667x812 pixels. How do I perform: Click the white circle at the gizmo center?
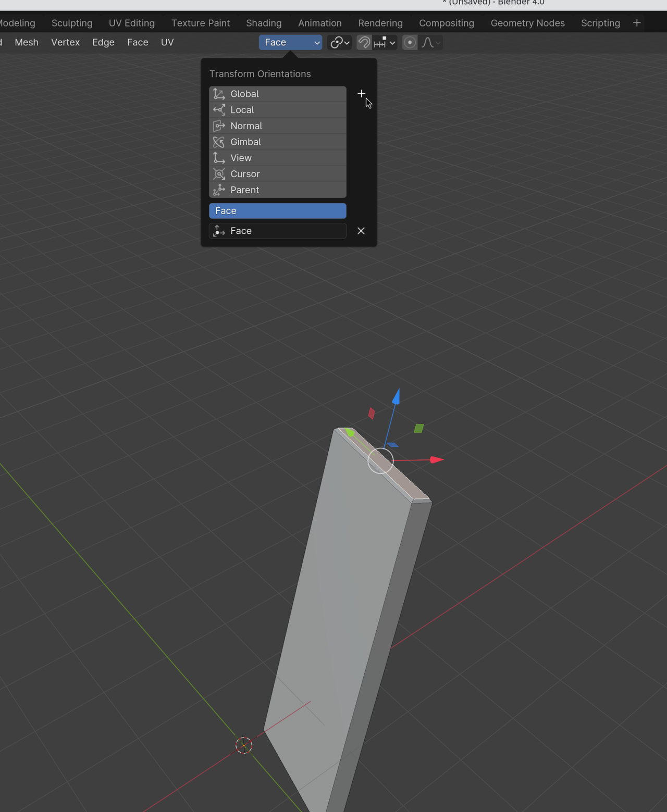[x=380, y=461]
